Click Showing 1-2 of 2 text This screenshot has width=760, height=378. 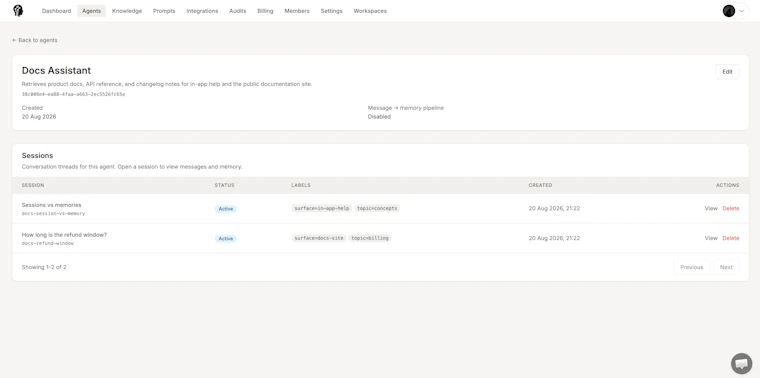pos(44,267)
